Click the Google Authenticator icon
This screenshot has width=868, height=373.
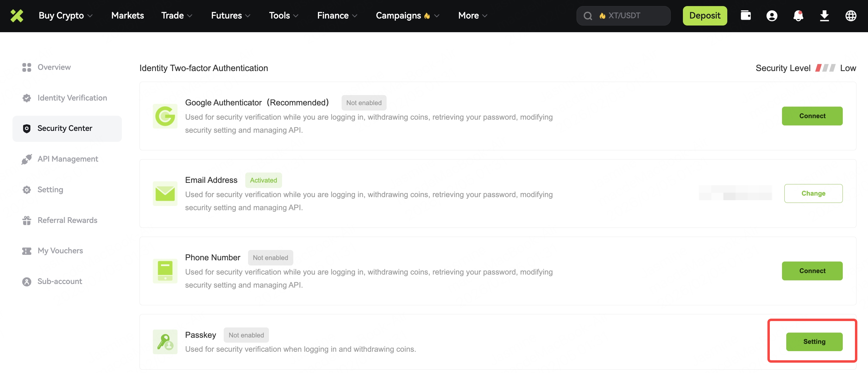point(165,116)
